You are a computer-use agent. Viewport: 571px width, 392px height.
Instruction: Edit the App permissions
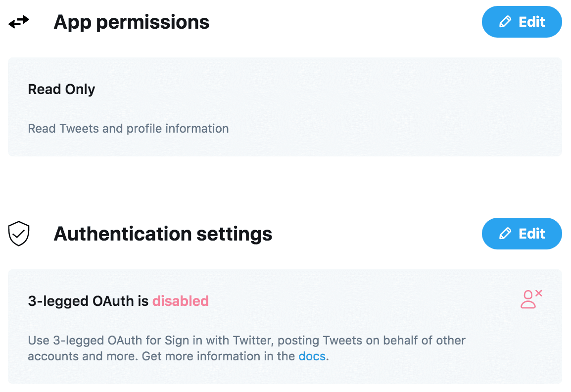coord(522,22)
